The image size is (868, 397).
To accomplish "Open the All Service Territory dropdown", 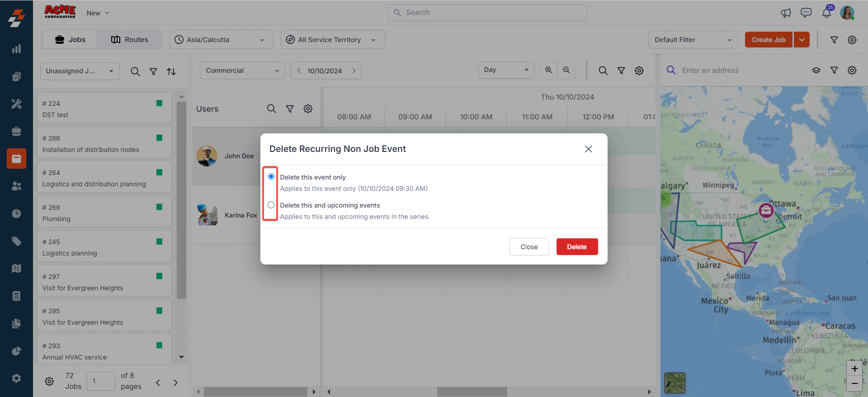I will [x=333, y=40].
